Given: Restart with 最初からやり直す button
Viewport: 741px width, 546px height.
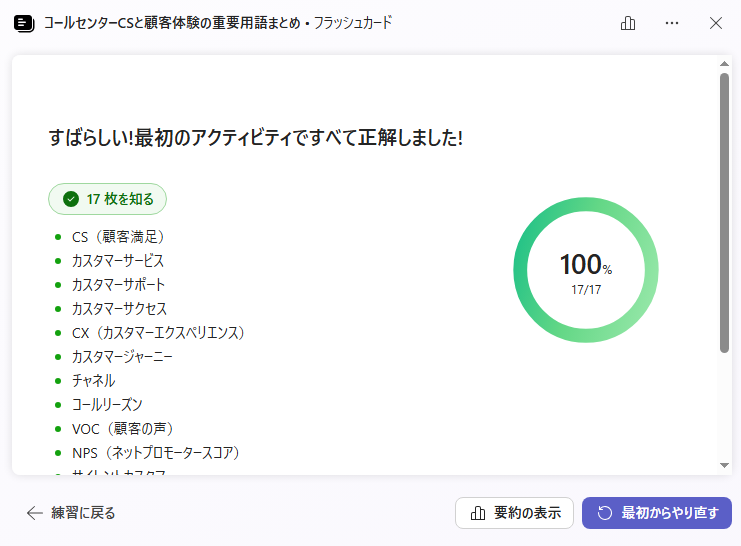Looking at the screenshot, I should [657, 513].
